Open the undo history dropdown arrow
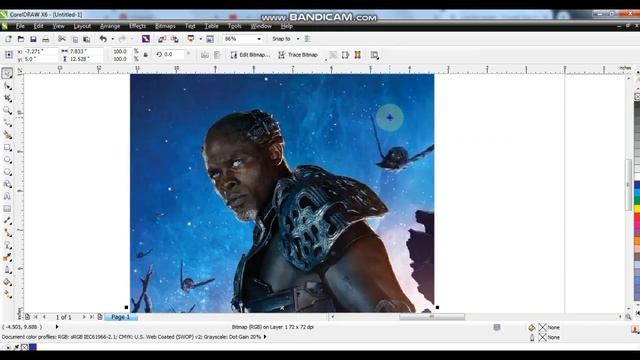640x360 pixels. 113,39
